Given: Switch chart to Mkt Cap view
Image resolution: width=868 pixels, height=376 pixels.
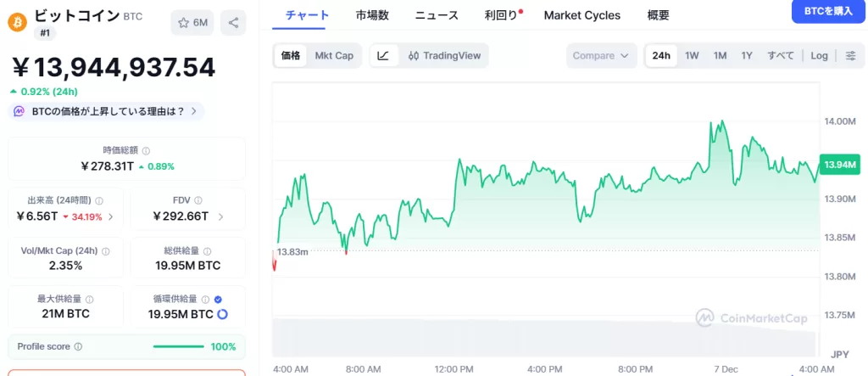Looking at the screenshot, I should (334, 56).
